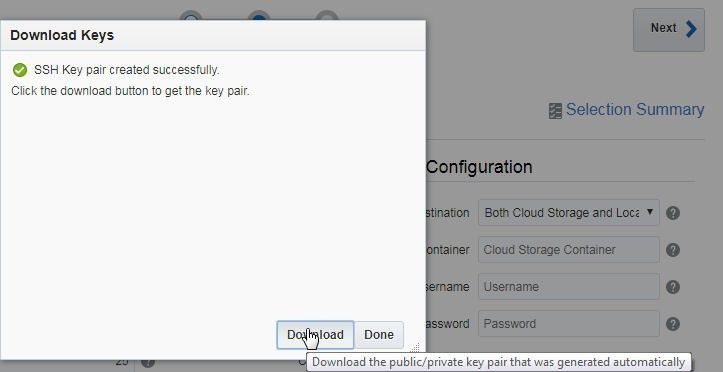Click the Download button for the key pair
Viewport: 723px width, 372px height.
click(315, 335)
